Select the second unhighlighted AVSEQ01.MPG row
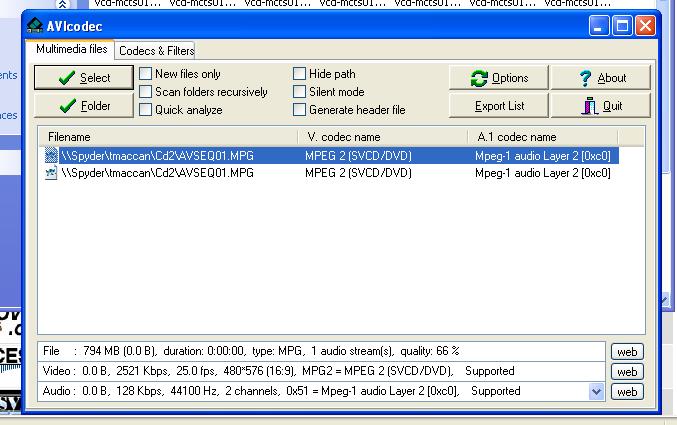677x425 pixels. (331, 173)
